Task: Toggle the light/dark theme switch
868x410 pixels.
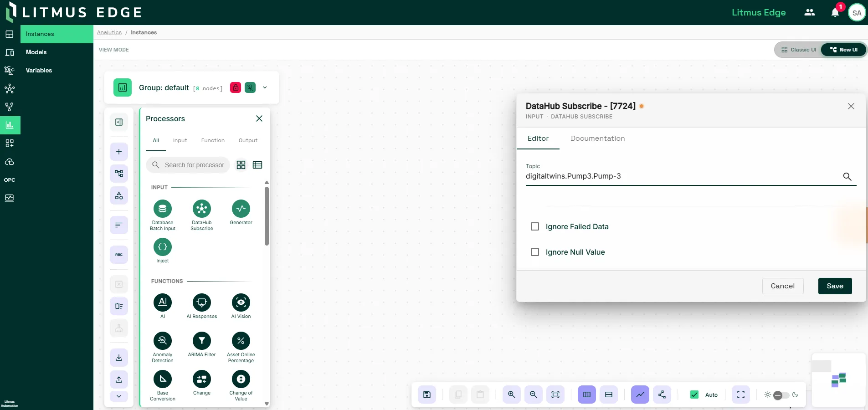Action: point(781,395)
